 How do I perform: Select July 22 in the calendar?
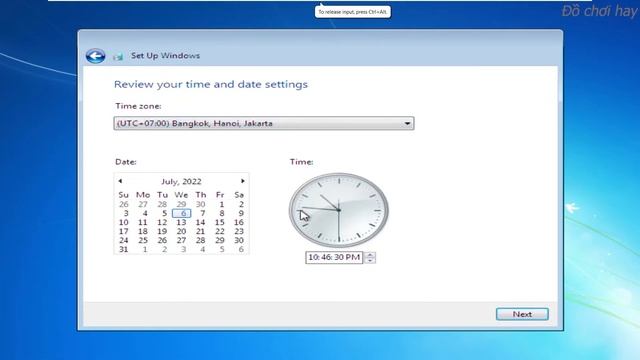click(220, 231)
